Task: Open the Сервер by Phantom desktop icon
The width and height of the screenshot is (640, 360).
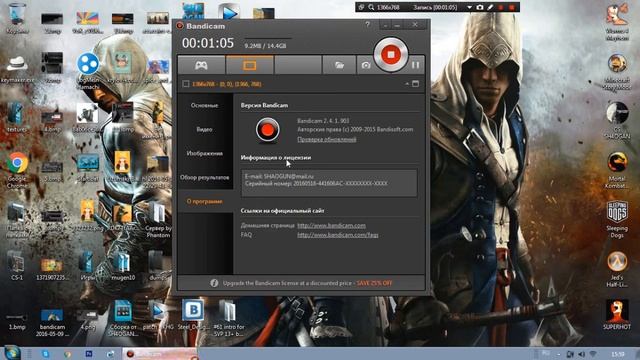Action: [x=158, y=220]
